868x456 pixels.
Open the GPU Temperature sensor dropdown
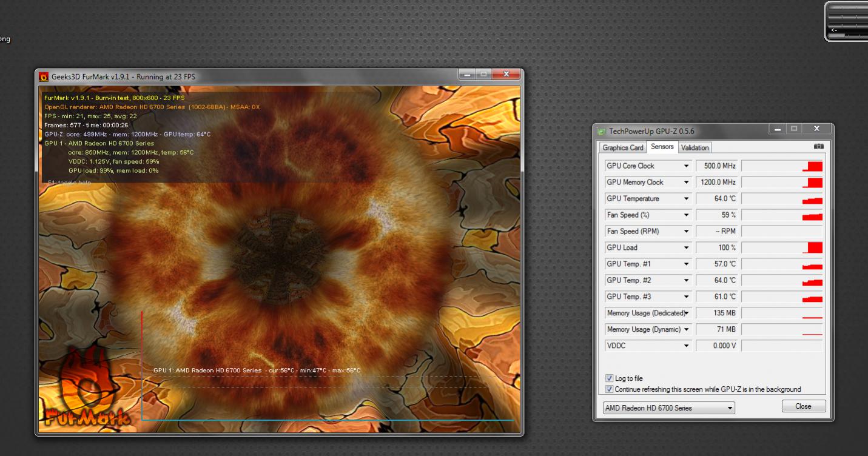coord(687,199)
